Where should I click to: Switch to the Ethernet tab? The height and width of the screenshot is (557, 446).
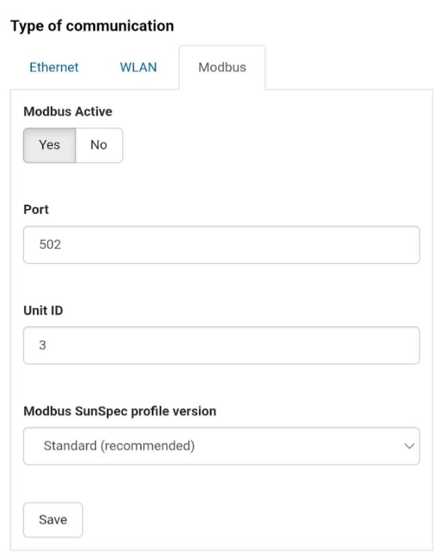[54, 67]
